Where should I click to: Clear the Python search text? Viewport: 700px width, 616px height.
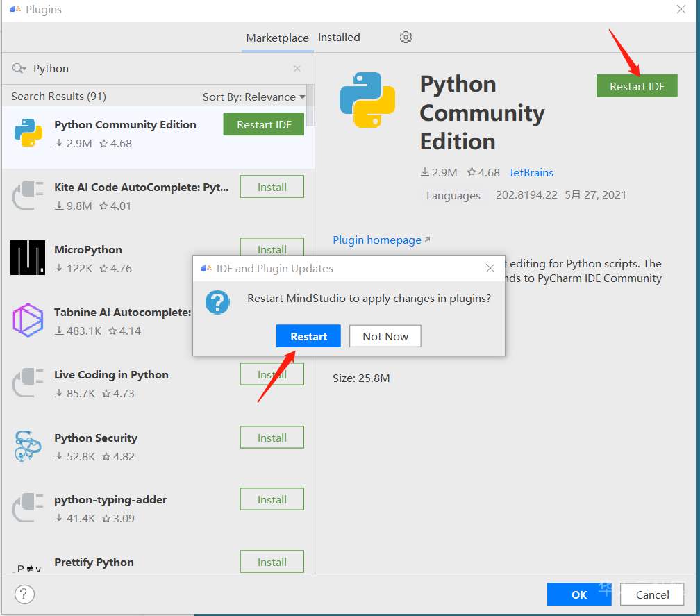click(297, 68)
